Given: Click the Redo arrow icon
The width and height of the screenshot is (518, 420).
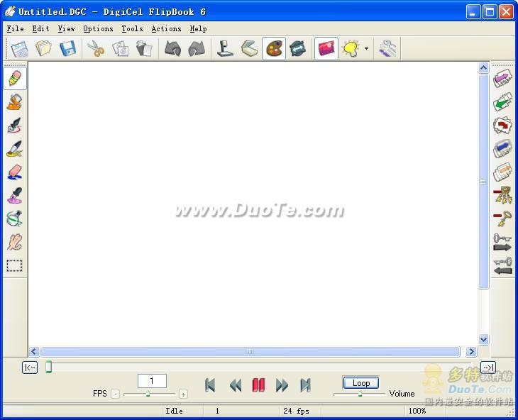Looking at the screenshot, I should (197, 49).
